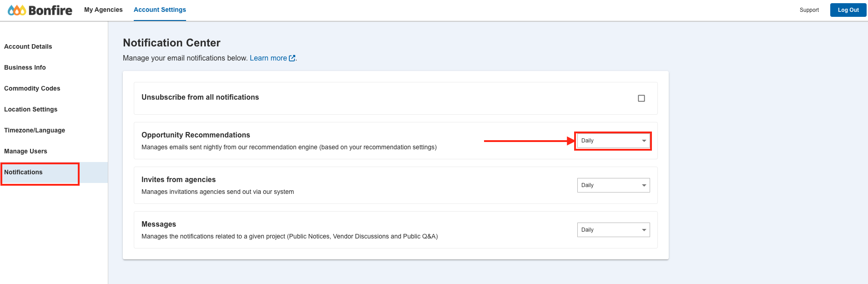Open Account Details in sidebar
This screenshot has height=284, width=868.
[x=28, y=46]
